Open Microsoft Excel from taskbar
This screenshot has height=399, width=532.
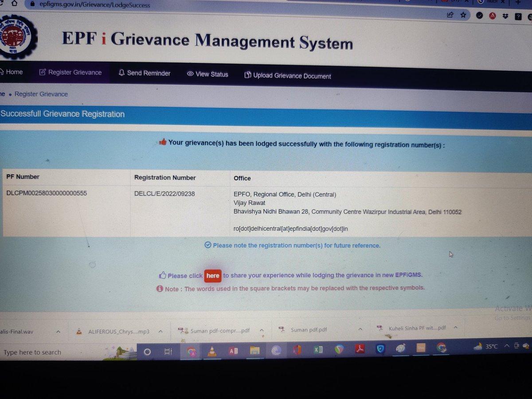318,350
